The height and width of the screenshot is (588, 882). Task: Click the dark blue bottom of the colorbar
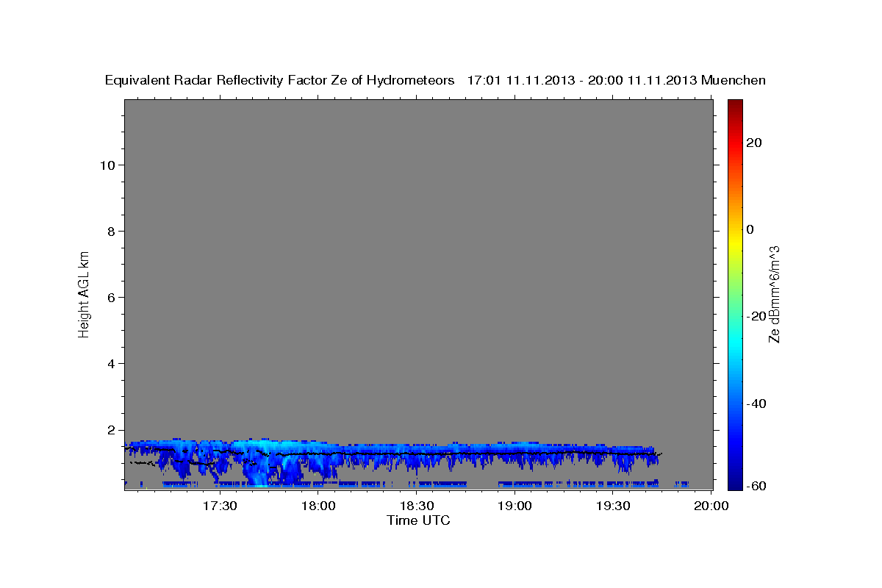click(735, 478)
